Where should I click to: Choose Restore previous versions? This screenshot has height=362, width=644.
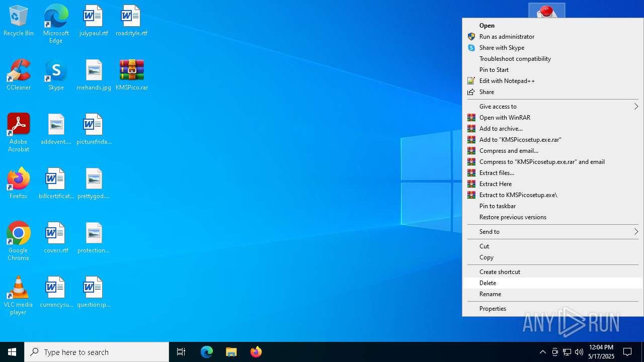pos(553,217)
